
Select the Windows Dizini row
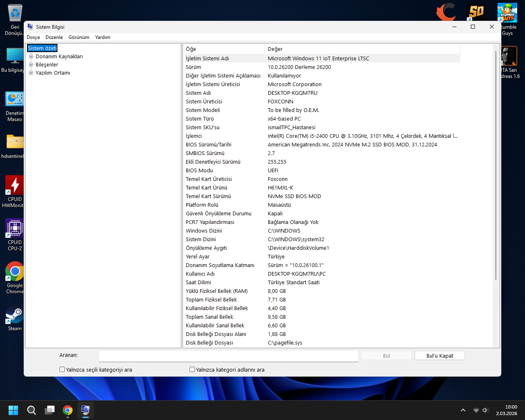pyautogui.click(x=322, y=231)
